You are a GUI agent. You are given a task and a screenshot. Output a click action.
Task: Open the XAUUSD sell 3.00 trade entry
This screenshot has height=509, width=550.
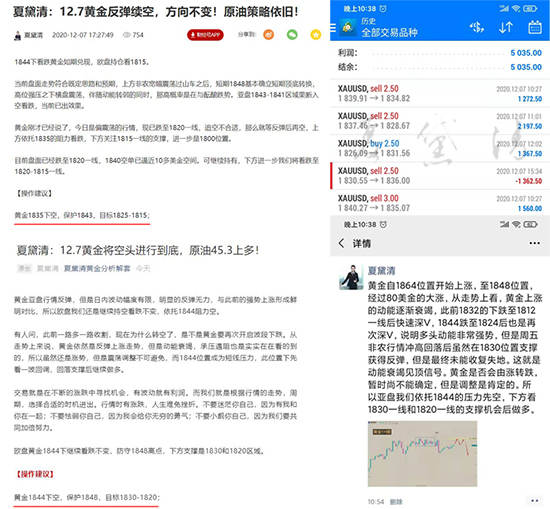pyautogui.click(x=440, y=203)
